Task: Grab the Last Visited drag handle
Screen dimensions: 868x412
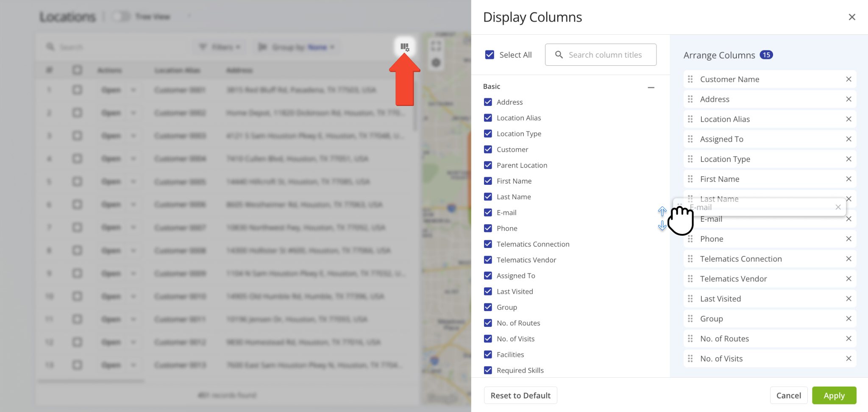Action: point(690,299)
